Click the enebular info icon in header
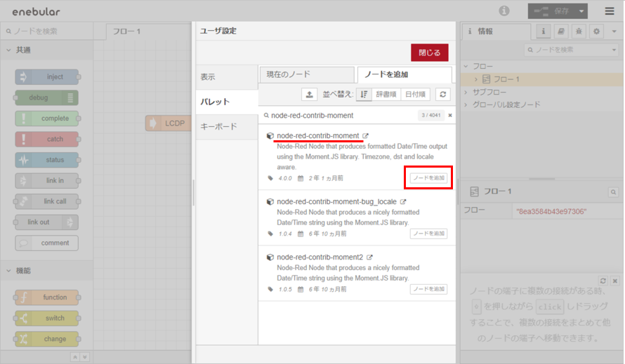 point(504,11)
